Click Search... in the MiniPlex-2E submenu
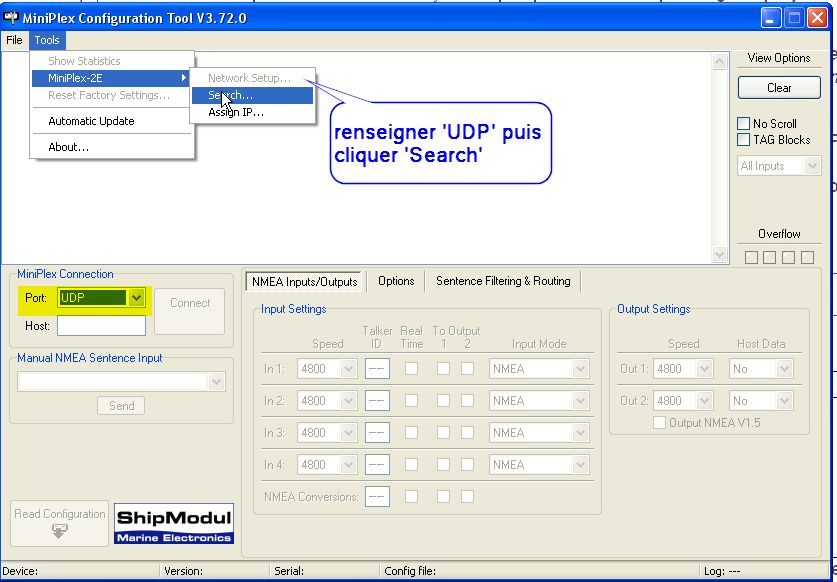837x582 pixels. [x=252, y=95]
